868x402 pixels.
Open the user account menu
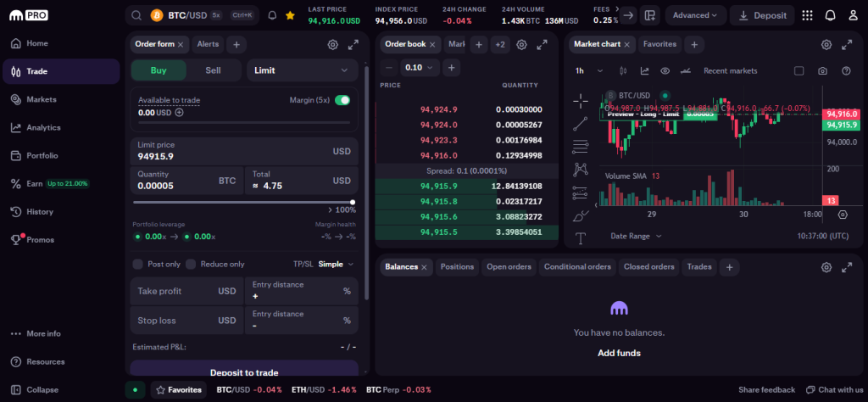coord(853,15)
